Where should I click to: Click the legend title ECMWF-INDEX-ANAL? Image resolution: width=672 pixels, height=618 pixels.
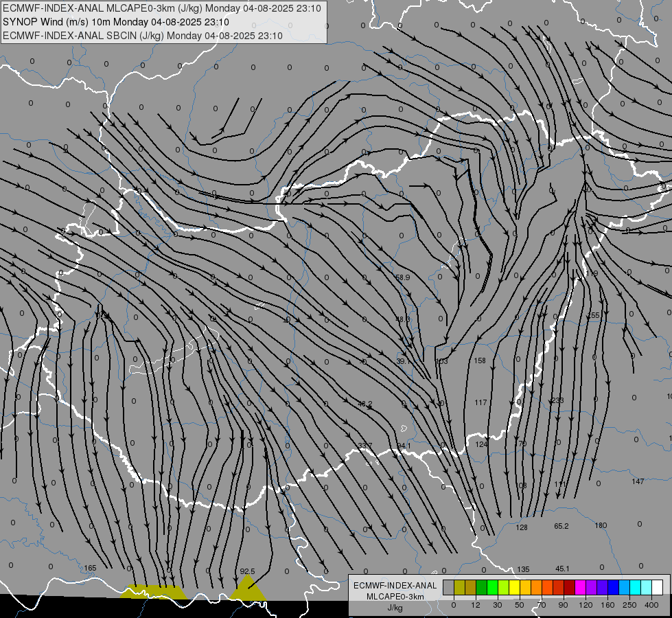click(x=395, y=586)
